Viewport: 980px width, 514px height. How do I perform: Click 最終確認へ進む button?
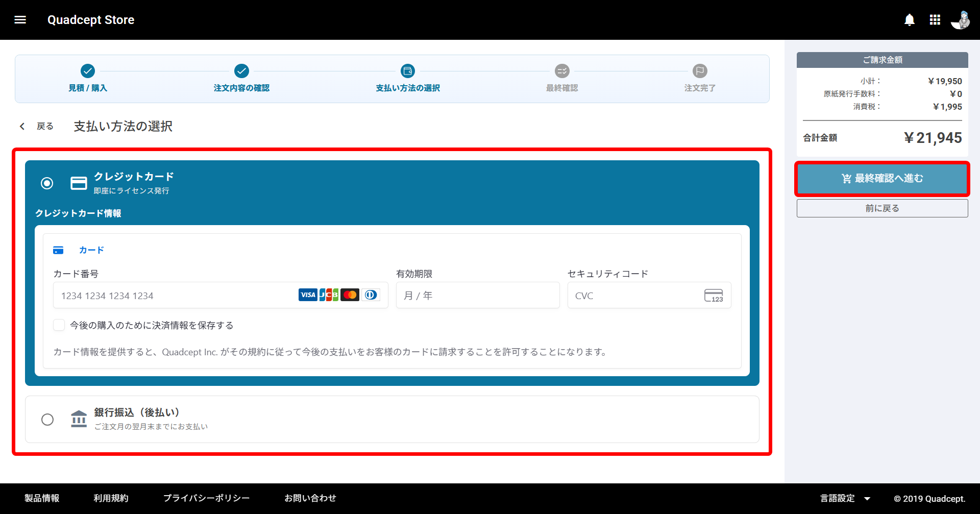pos(882,179)
